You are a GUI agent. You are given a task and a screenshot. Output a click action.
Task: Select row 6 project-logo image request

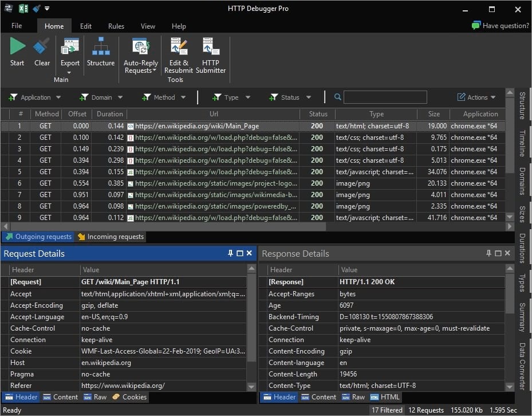point(253,183)
